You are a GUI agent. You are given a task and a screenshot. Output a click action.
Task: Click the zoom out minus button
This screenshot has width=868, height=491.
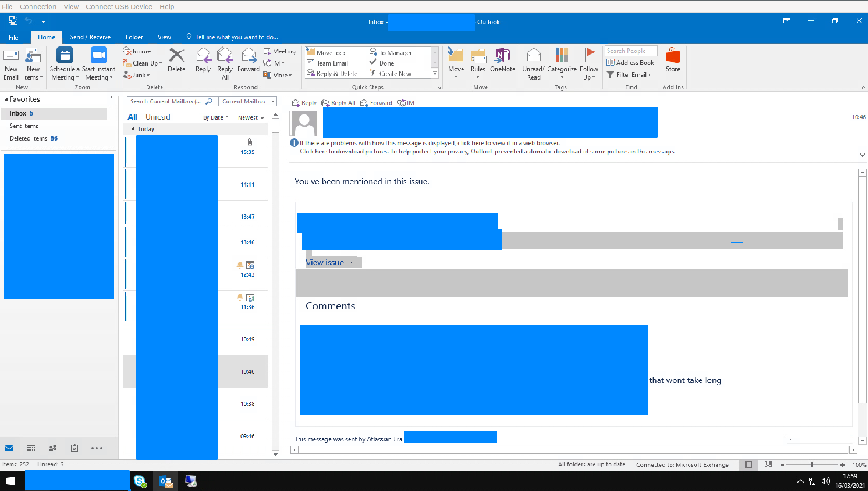(782, 465)
